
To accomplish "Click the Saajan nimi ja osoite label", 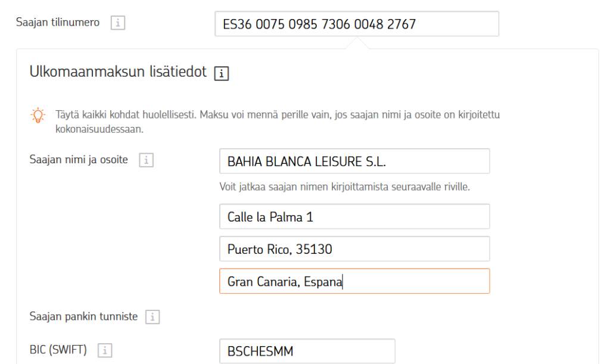I will (79, 160).
